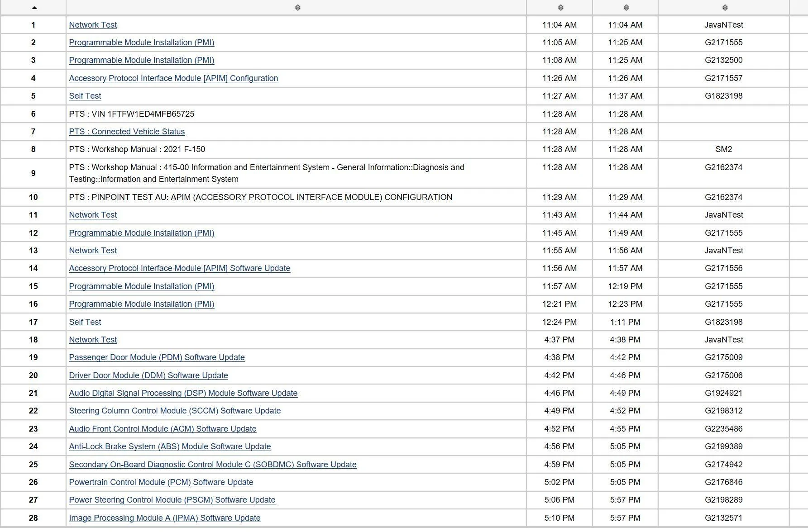Open Image Processing Module A Software Update

165,518
